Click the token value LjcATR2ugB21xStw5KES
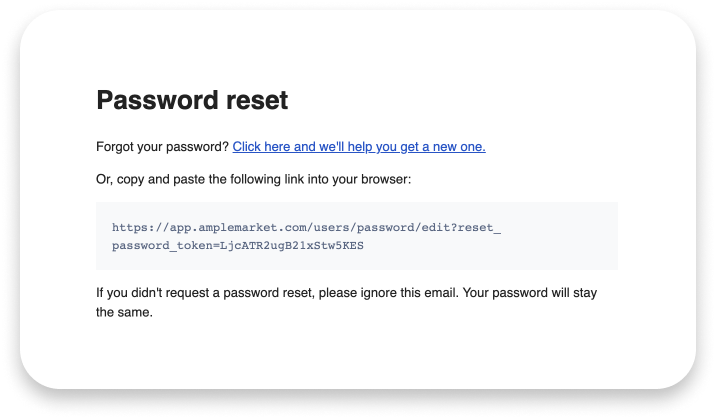The height and width of the screenshot is (419, 716). [x=292, y=246]
